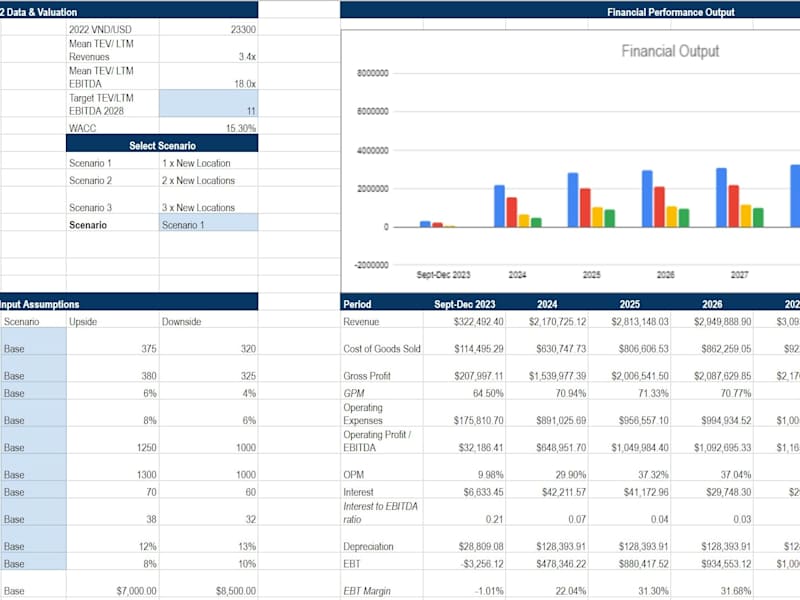This screenshot has height=600, width=800.
Task: Click the Financial Output chart title
Action: 670,51
